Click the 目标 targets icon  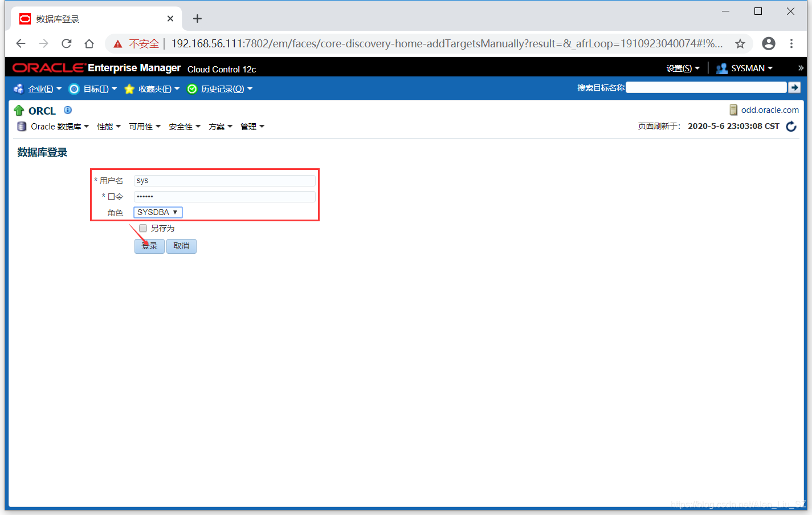74,89
